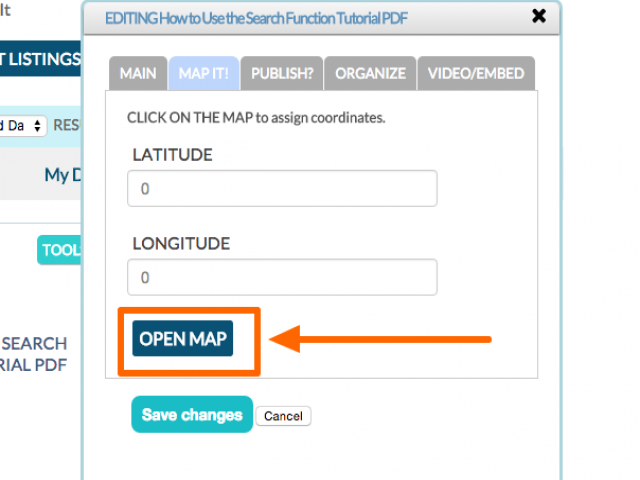Click the 'My D' heading link
The height and width of the screenshot is (480, 640).
(x=63, y=175)
